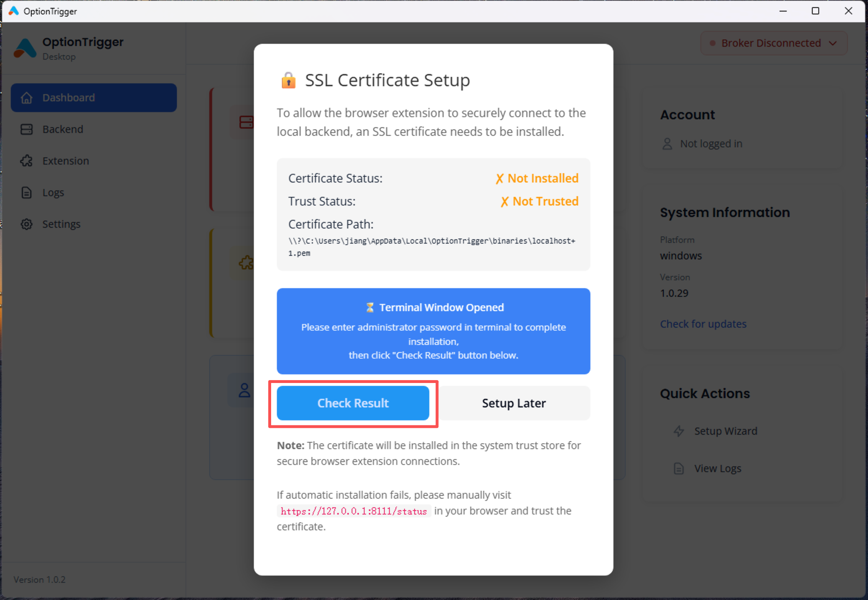Click the Dashboard home icon
The width and height of the screenshot is (868, 600).
click(26, 98)
